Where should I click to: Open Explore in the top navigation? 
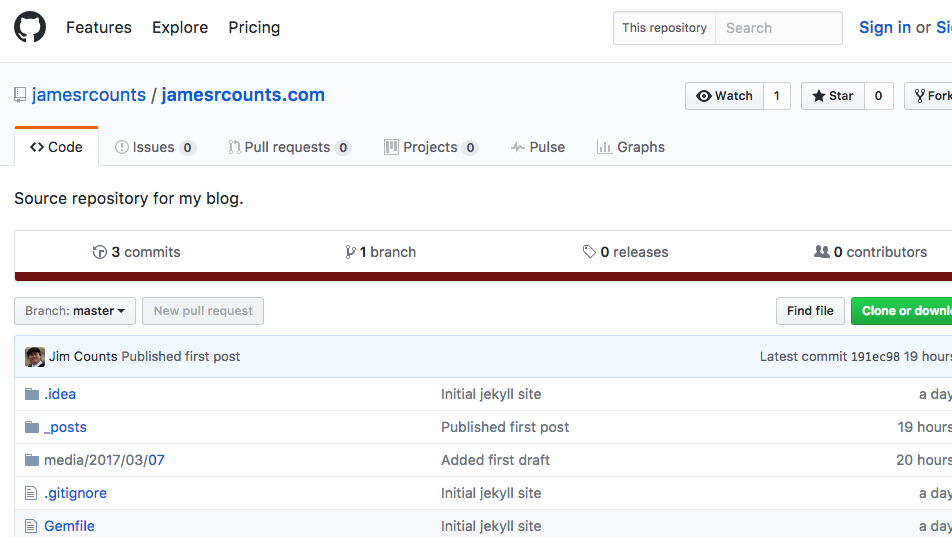point(180,27)
